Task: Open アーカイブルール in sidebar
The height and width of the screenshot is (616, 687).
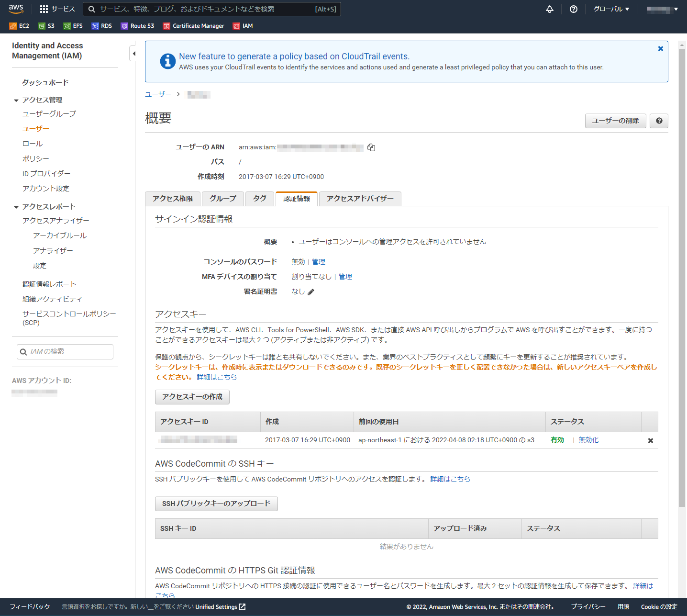Action: tap(60, 235)
